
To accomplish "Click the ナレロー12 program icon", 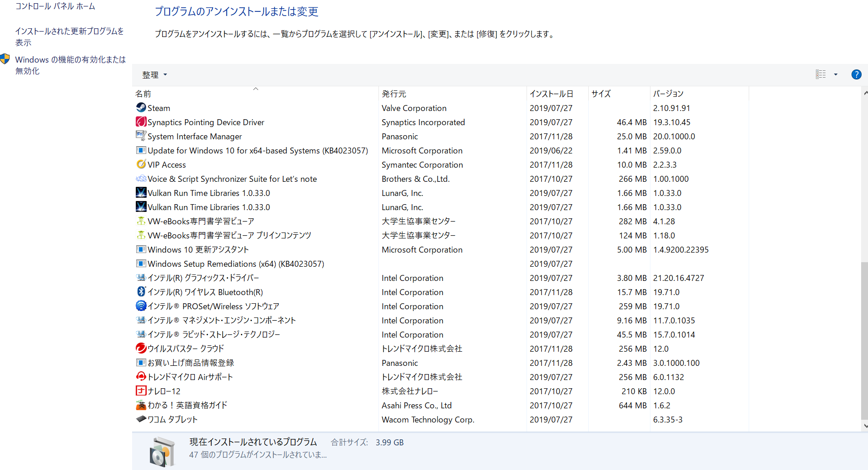I will 141,391.
